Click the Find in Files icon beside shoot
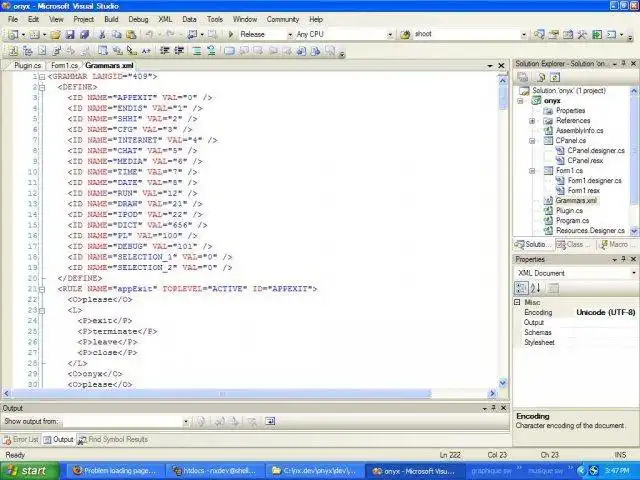Image resolution: width=640 pixels, height=480 pixels. click(405, 35)
